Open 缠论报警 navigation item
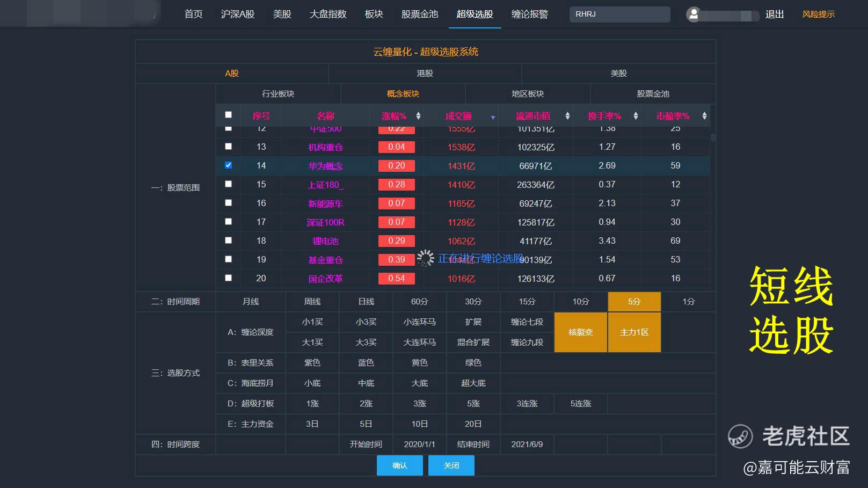This screenshot has height=488, width=868. [530, 14]
